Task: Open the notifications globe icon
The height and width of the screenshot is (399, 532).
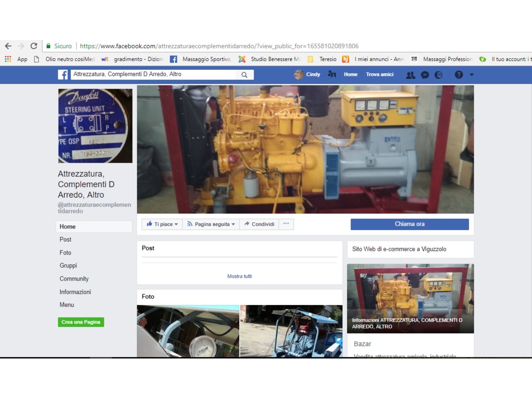Action: [x=438, y=75]
